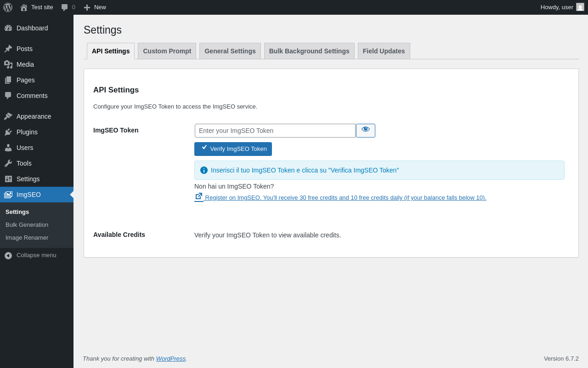Click the user avatar icon
The image size is (588, 368).
(x=580, y=7)
